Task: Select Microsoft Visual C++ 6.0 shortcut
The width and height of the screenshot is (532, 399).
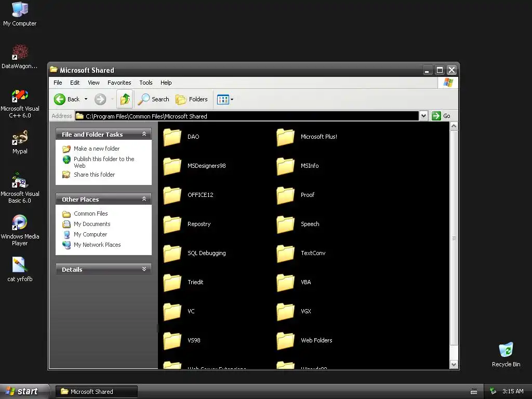Action: [20, 103]
